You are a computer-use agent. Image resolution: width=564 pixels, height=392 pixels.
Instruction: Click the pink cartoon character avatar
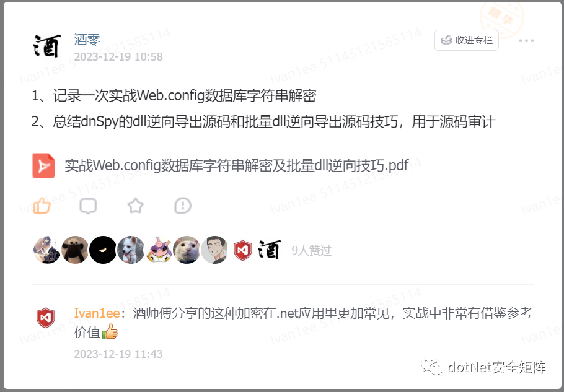coord(159,250)
